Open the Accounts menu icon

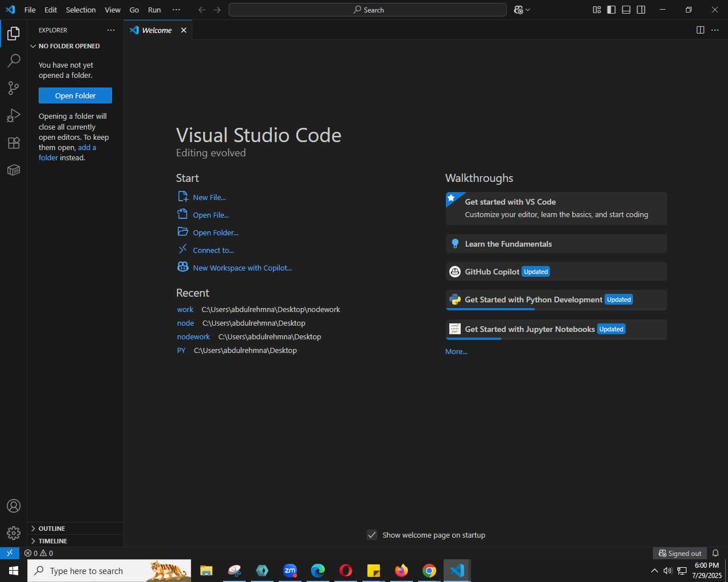14,506
